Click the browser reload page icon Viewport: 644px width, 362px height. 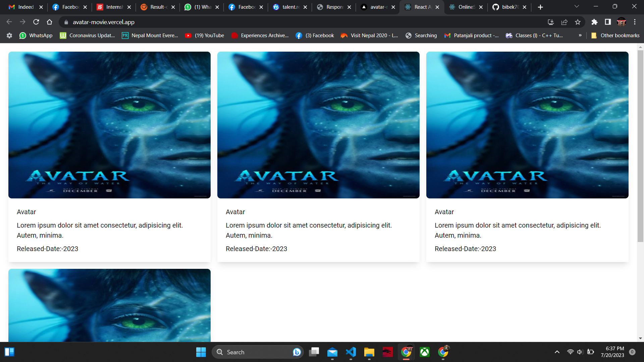[x=36, y=22]
